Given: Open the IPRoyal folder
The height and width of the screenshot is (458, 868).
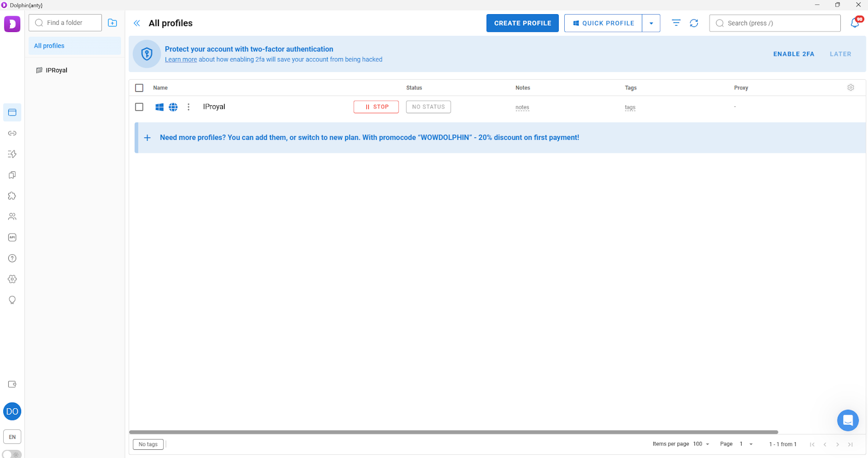Looking at the screenshot, I should (56, 70).
